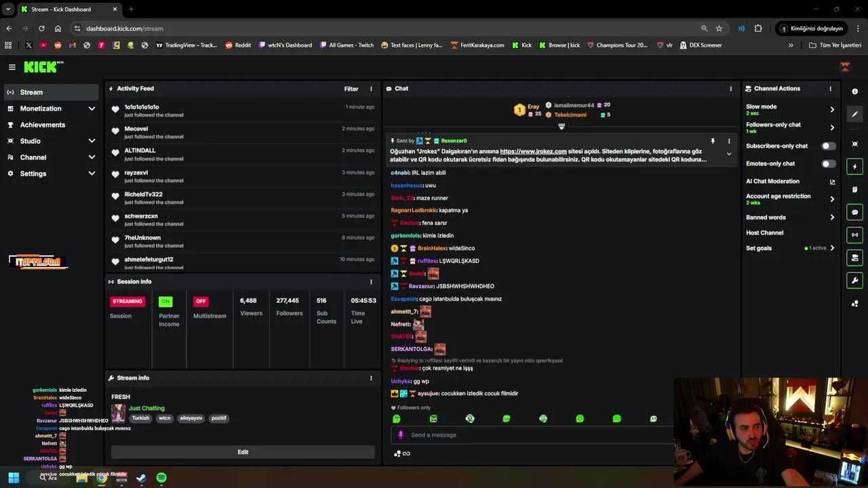Open Activity Feed three-dot options
The width and height of the screenshot is (868, 488).
[371, 89]
